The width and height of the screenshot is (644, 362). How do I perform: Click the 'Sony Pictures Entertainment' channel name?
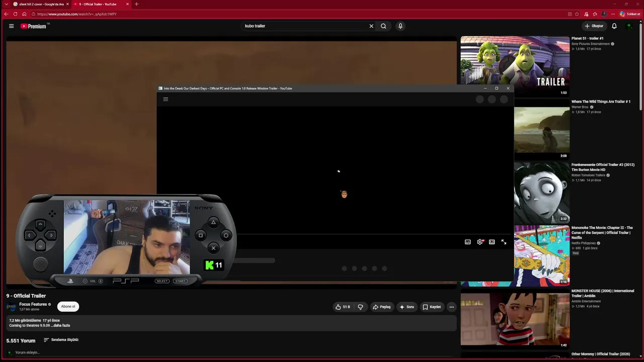[591, 44]
